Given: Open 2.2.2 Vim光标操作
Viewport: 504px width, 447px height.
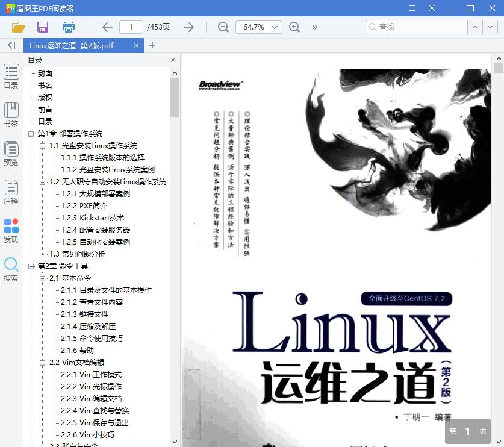Looking at the screenshot, I should [92, 387].
